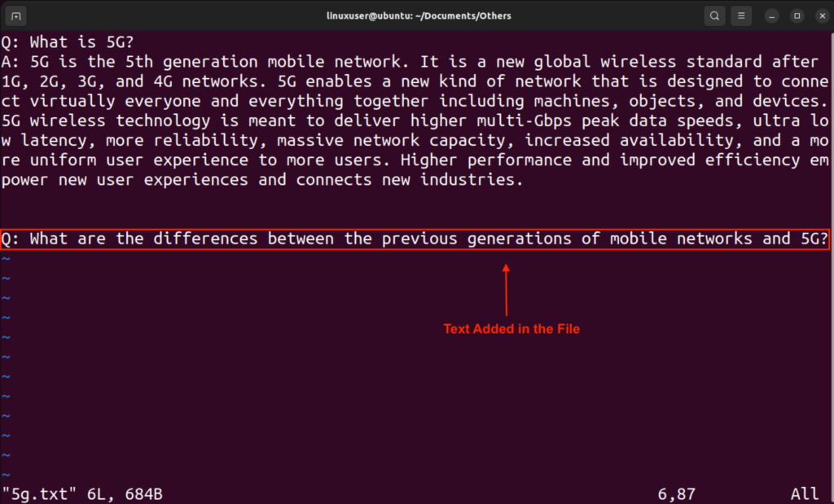Image resolution: width=834 pixels, height=504 pixels.
Task: Select the highlighted red-boxed question line
Action: 415,239
